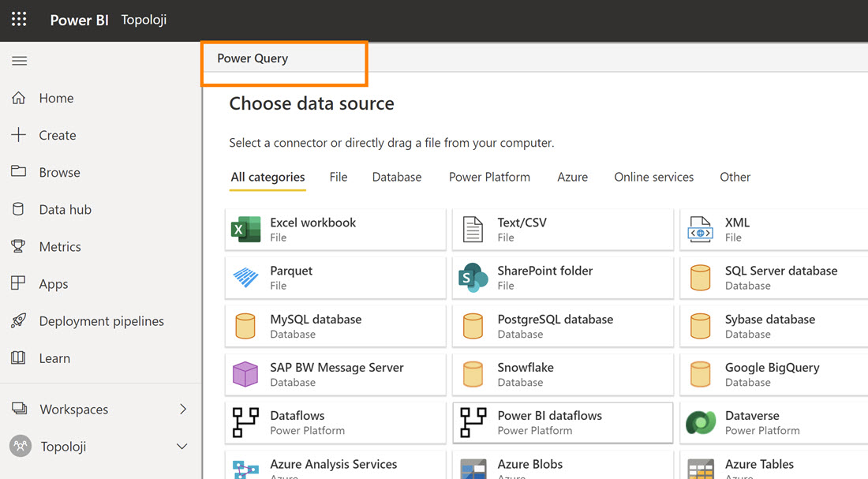The width and height of the screenshot is (868, 479).
Task: Click the Parquet icon
Action: pos(245,278)
